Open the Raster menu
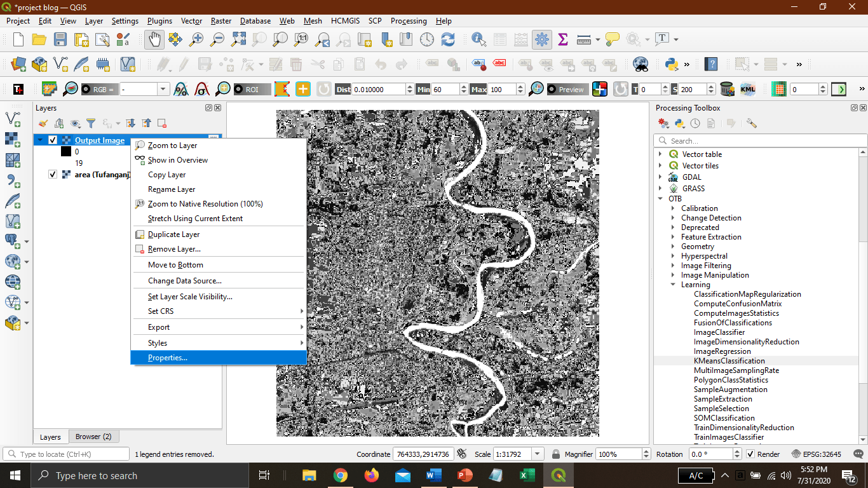This screenshot has height=488, width=868. (x=220, y=21)
